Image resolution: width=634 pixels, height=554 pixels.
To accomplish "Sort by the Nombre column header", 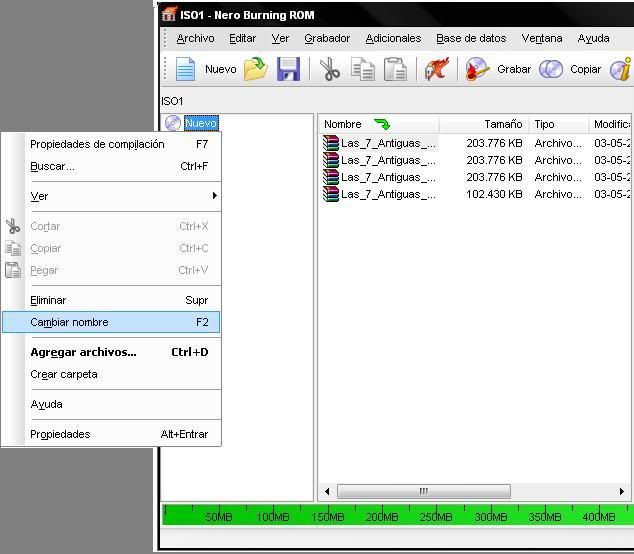I will [x=379, y=124].
